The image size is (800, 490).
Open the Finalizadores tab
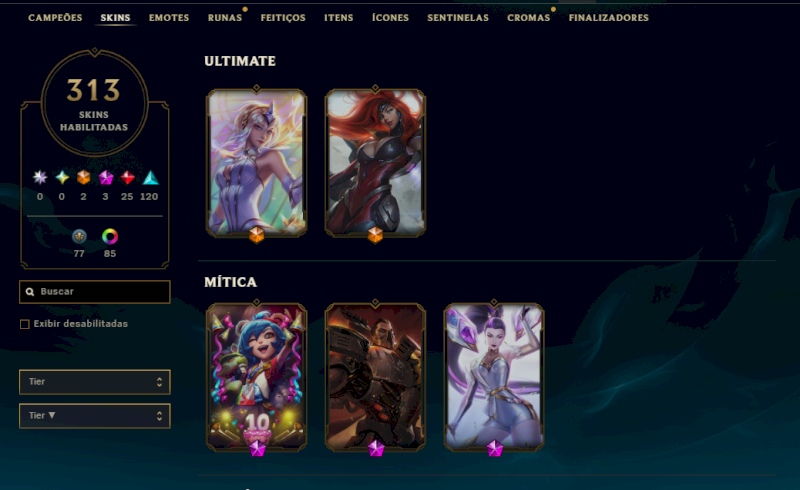click(x=609, y=18)
